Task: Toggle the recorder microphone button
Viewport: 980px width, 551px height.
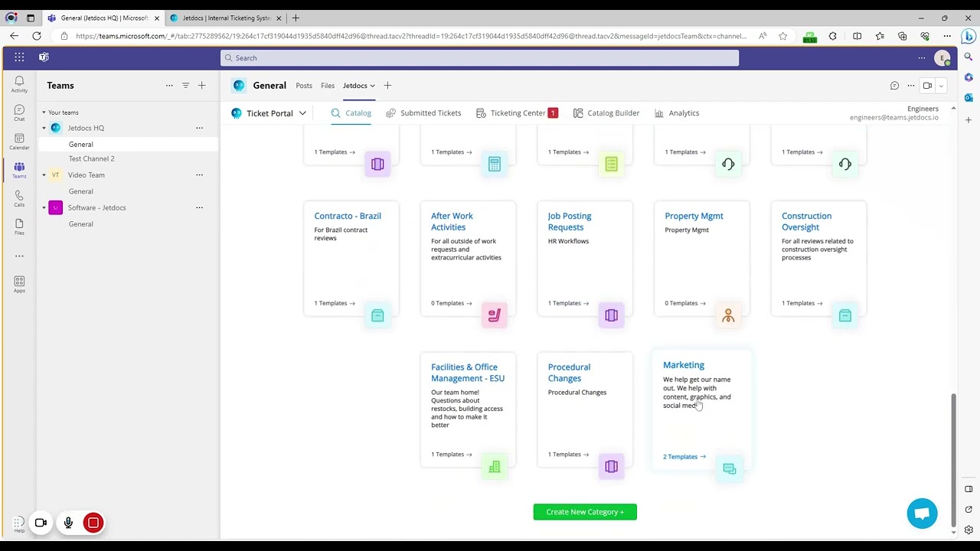Action: (x=68, y=523)
